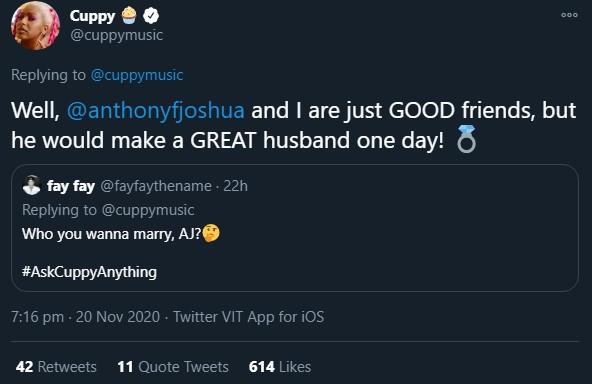Image resolution: width=592 pixels, height=384 pixels.
Task: Click the @cuppymusic link in Replying to
Action: click(x=137, y=75)
